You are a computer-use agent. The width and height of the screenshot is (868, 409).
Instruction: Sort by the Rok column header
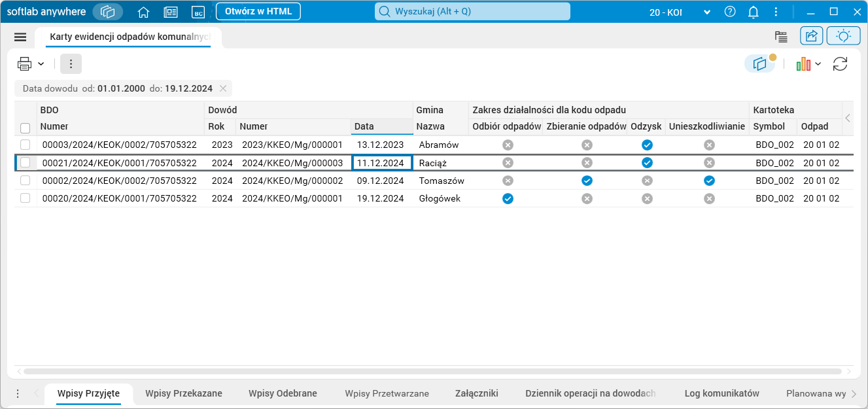(x=220, y=126)
